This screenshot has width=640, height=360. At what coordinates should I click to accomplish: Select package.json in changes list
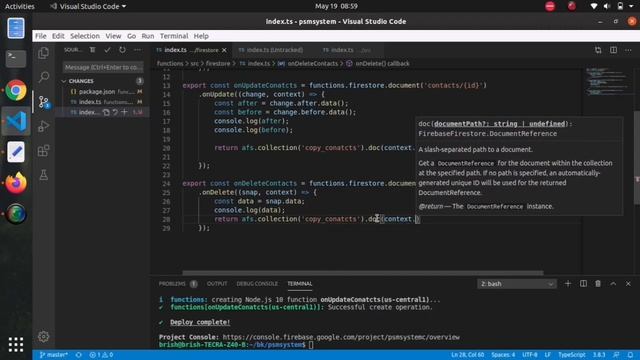tap(102, 92)
